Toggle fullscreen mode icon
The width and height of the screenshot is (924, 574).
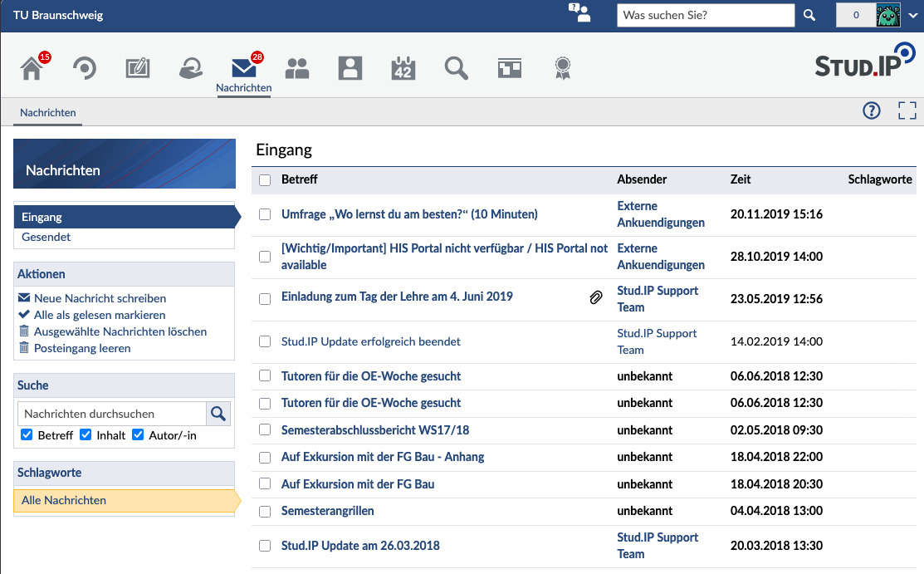click(907, 110)
